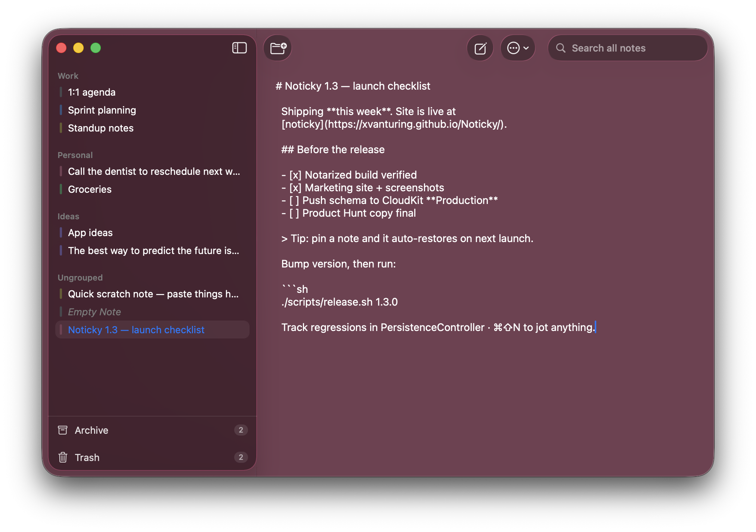The image size is (756, 532).
Task: Click the Search all notes field
Action: (x=628, y=48)
